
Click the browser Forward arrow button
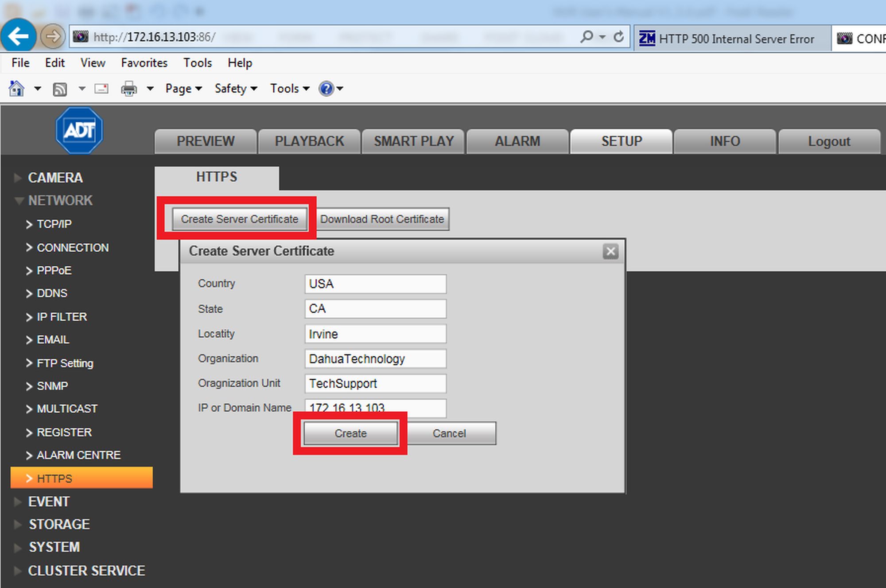[x=52, y=36]
